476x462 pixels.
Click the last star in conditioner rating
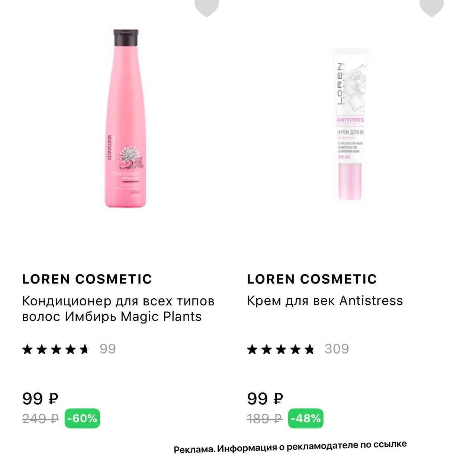[x=84, y=349]
